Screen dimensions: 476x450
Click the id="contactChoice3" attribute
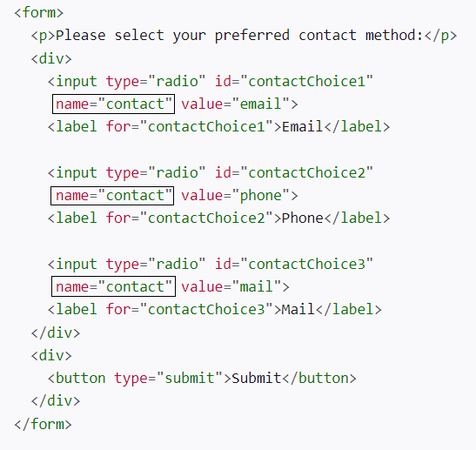click(x=294, y=265)
